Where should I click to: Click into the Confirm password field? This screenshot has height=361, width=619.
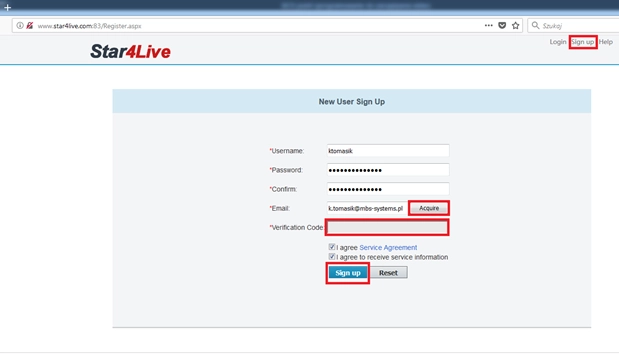coord(388,189)
